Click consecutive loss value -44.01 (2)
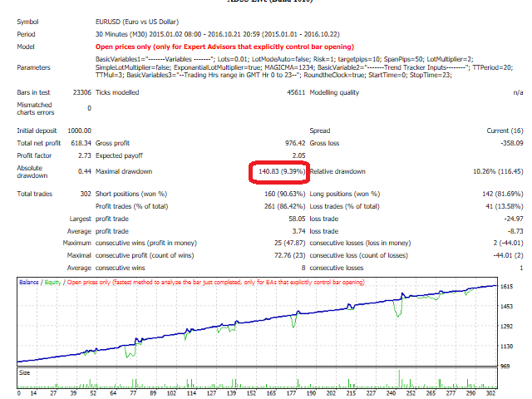Screen dimensions: 532x399 click(x=508, y=255)
